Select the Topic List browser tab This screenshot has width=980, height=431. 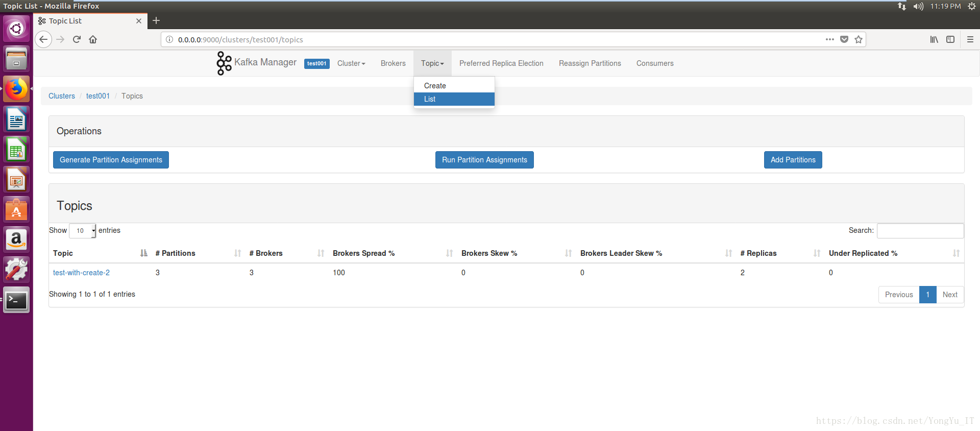click(x=91, y=21)
